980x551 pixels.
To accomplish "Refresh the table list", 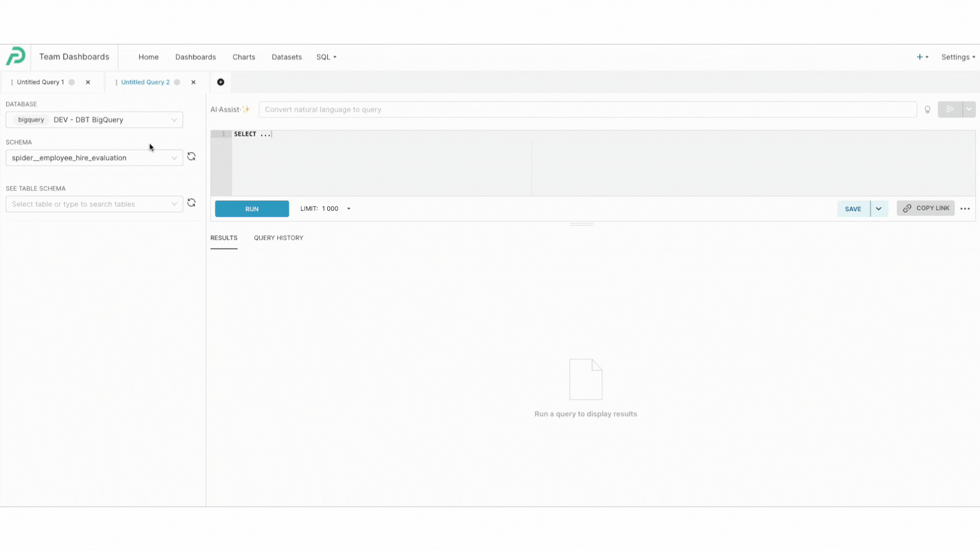I will coord(191,203).
